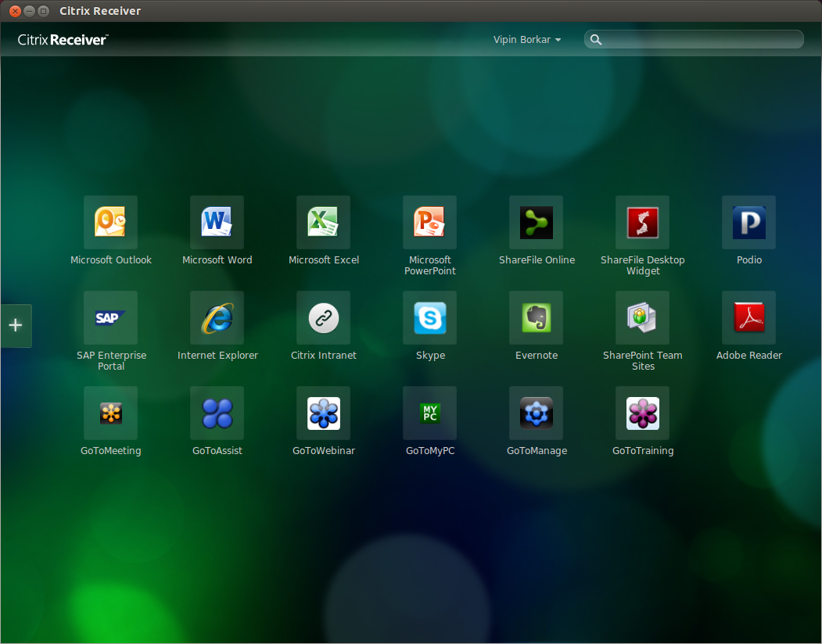This screenshot has height=644, width=822.
Task: Launch Microsoft Word
Action: 217,223
